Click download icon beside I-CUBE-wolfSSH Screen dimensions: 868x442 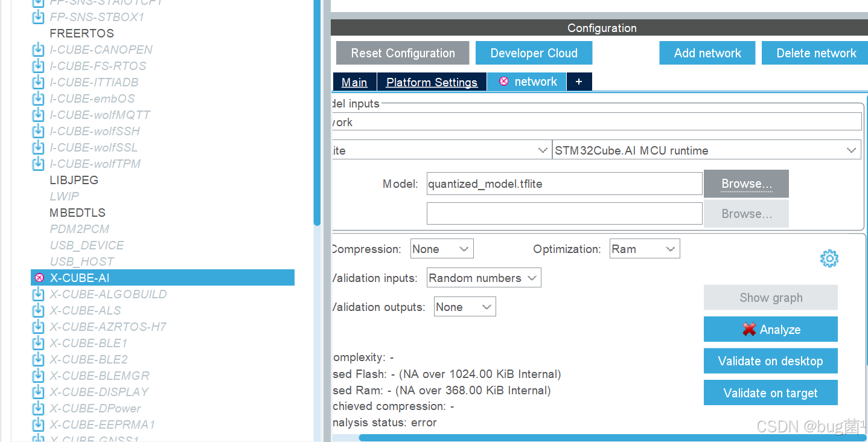tap(38, 131)
